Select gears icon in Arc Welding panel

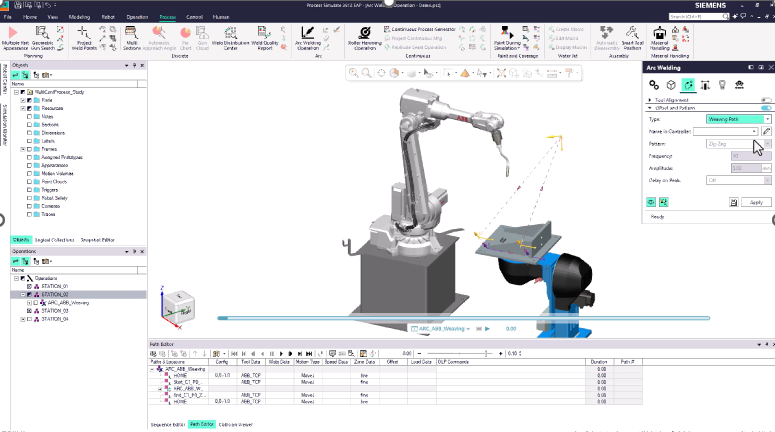point(654,85)
